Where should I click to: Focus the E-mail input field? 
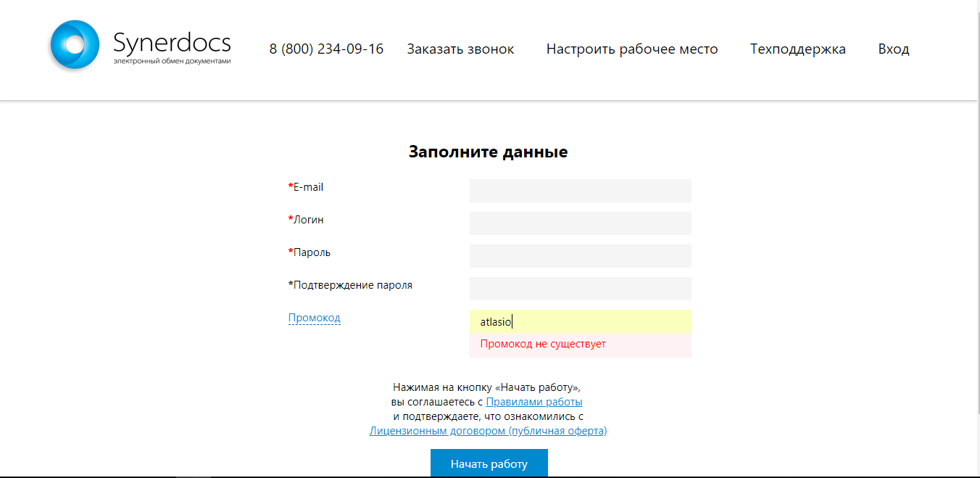coord(580,191)
